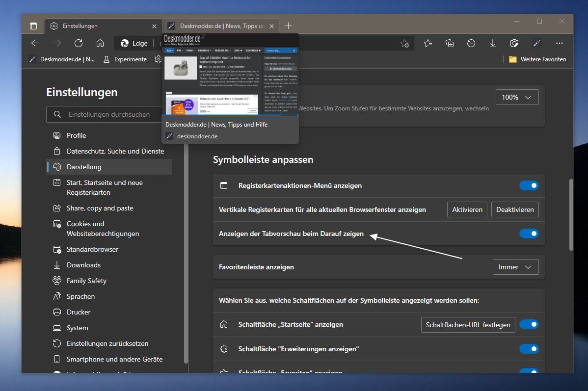Add this page to favorites star icon
Screen dimensions: 588x391
pos(404,44)
